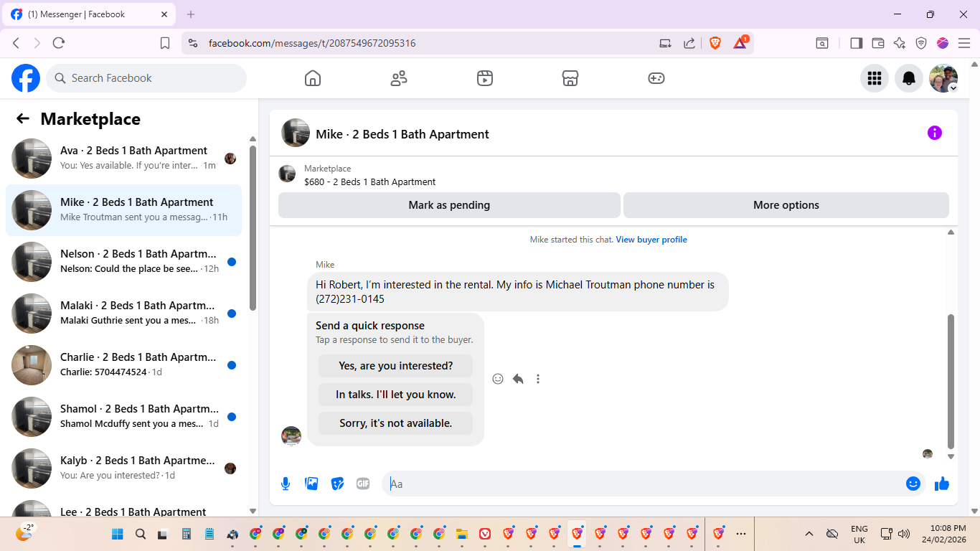Click the Search Facebook field

(146, 78)
